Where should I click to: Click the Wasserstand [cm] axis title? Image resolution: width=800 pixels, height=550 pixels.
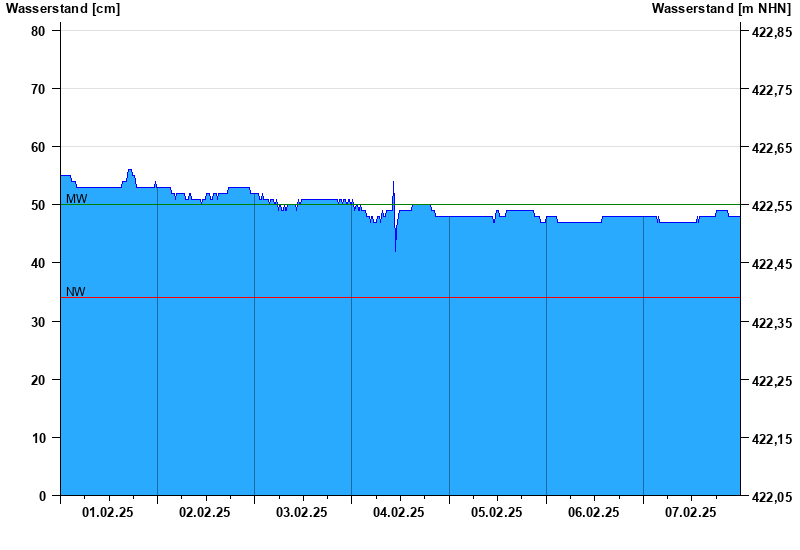click(x=63, y=9)
